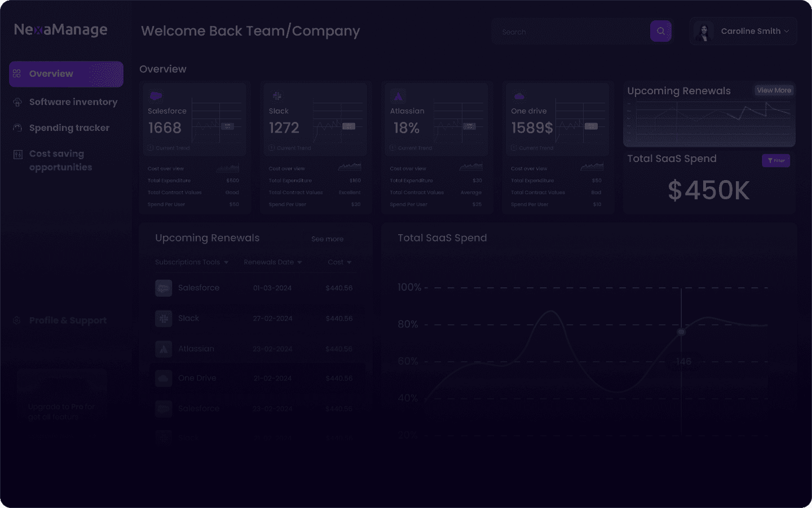The height and width of the screenshot is (508, 812).
Task: Click the Current Trend info icon on One drive card
Action: (514, 148)
